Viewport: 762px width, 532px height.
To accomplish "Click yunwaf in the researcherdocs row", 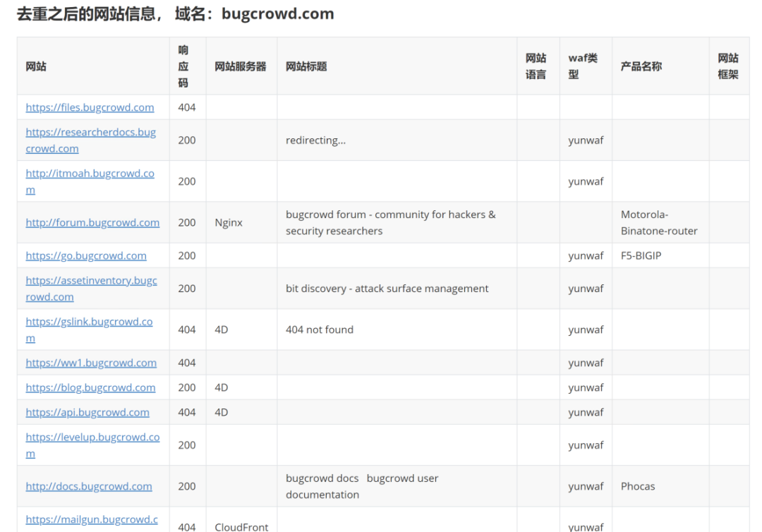I will [586, 140].
